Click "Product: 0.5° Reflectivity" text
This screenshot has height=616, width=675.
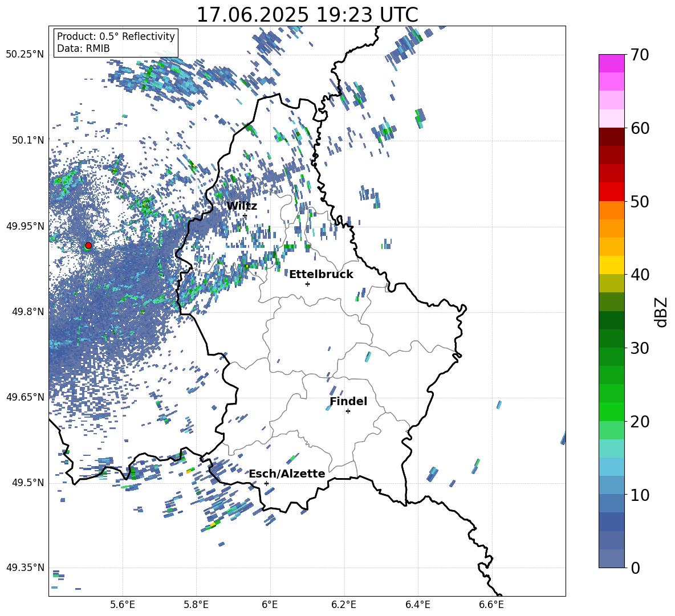point(116,36)
